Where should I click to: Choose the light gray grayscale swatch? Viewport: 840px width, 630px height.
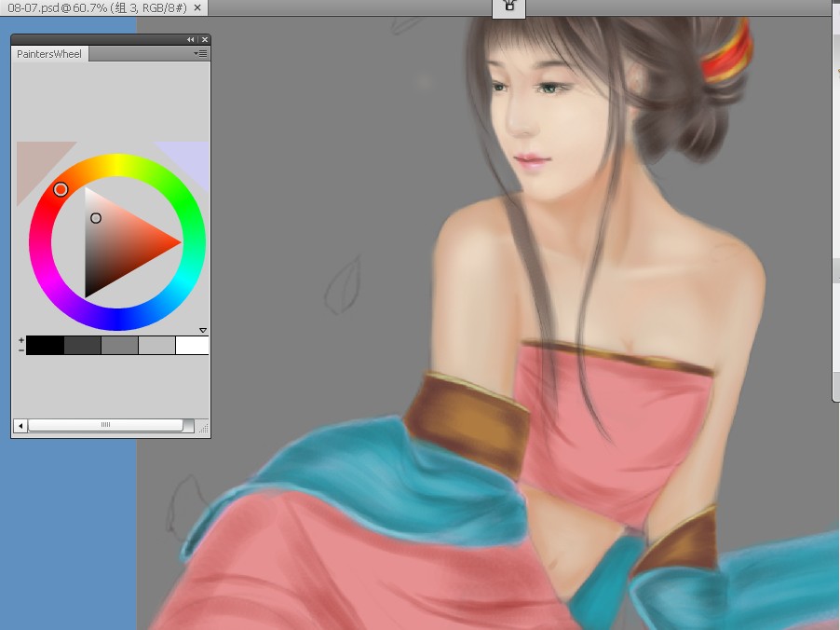tap(156, 346)
